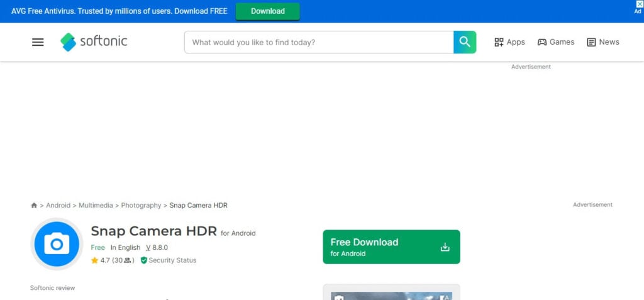Viewport: 644px width, 300px height.
Task: Click the AVG Free Antivirus banner text
Action: (119, 11)
